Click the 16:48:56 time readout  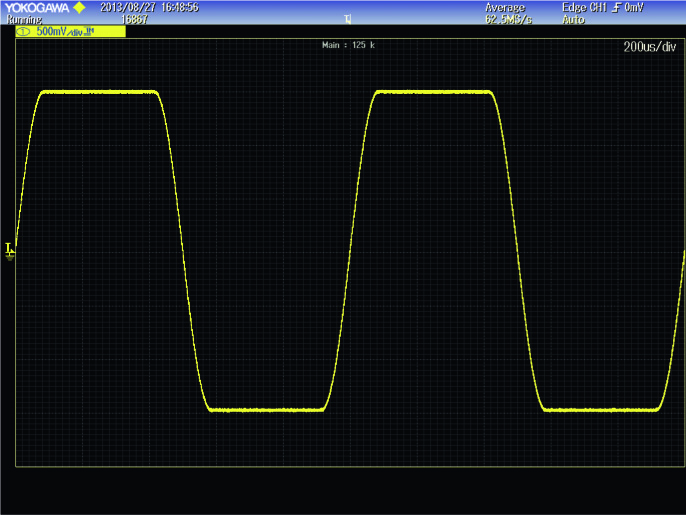click(180, 7)
